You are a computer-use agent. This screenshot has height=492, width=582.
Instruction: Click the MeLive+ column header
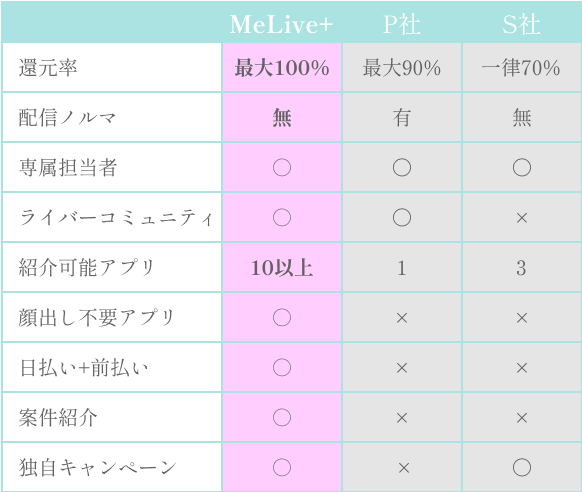click(x=281, y=25)
